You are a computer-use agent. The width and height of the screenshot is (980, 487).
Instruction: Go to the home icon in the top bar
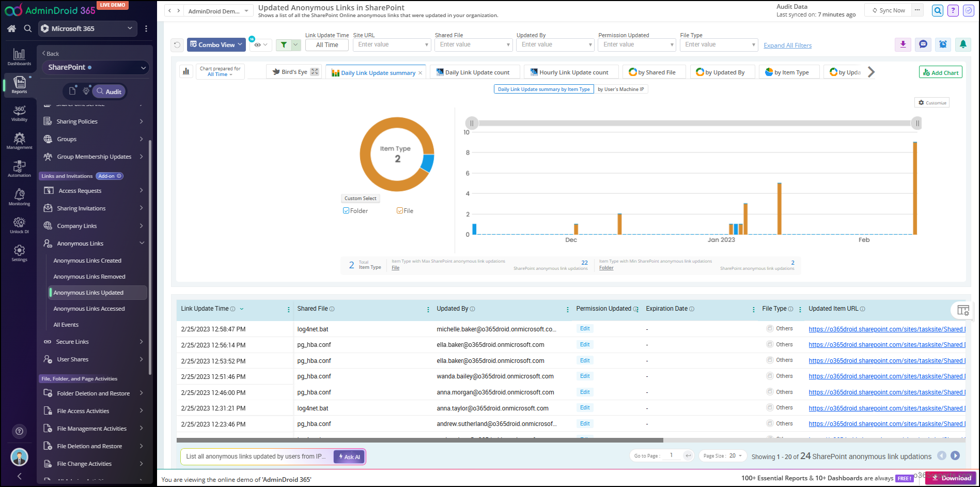[11, 28]
